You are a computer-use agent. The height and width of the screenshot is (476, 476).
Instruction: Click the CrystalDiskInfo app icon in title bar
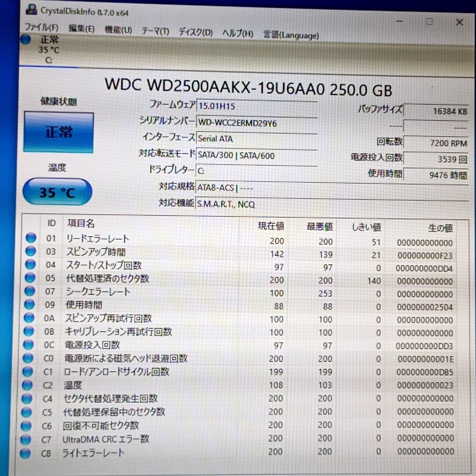[x=31, y=9]
